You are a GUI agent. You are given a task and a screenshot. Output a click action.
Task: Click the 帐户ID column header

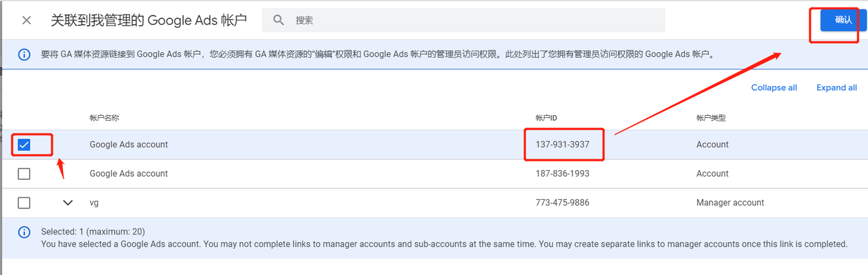(x=546, y=118)
